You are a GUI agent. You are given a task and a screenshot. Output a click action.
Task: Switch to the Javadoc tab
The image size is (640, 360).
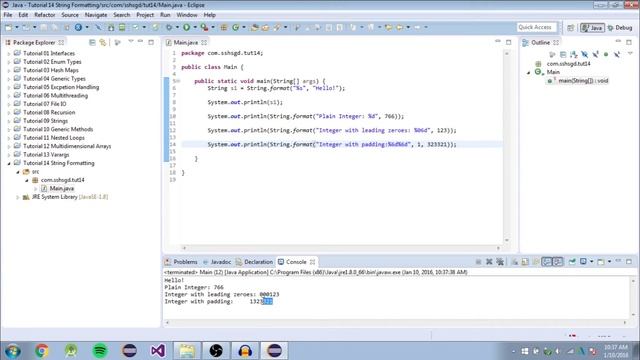click(x=217, y=262)
